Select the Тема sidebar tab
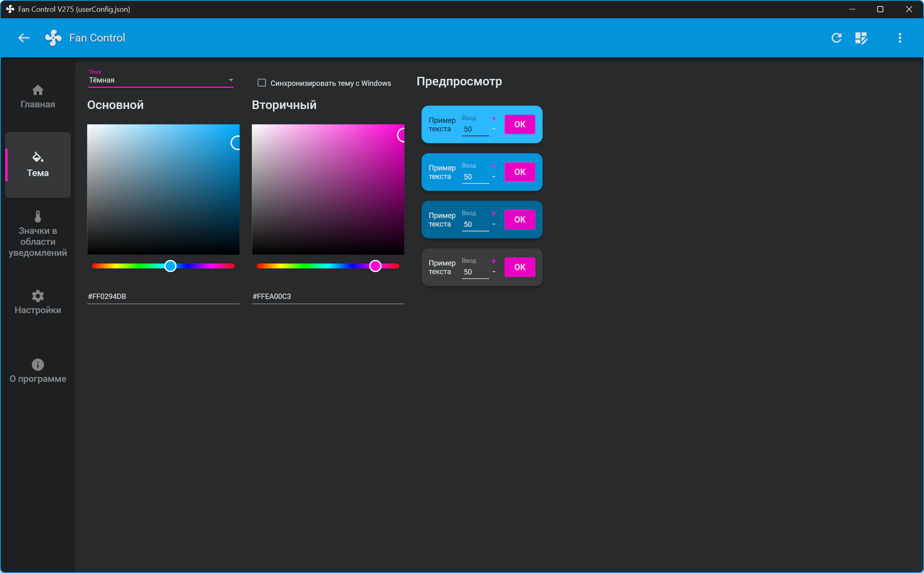The image size is (924, 573). [38, 165]
